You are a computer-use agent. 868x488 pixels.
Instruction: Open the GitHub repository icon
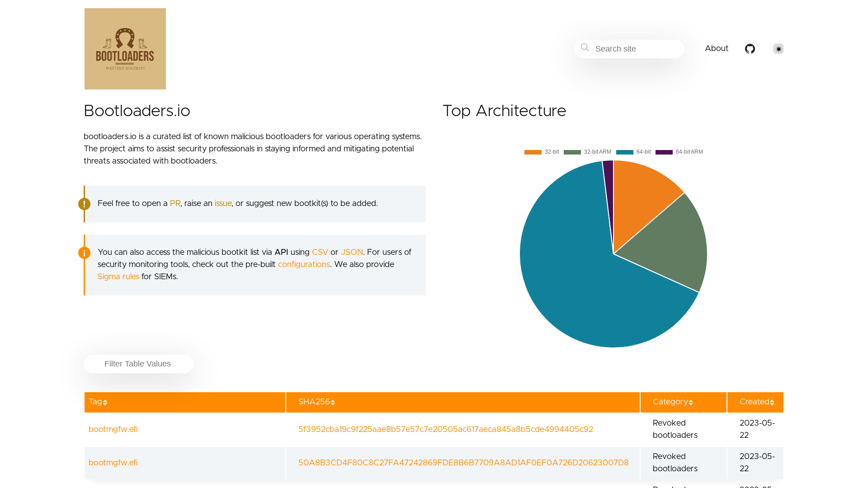[750, 49]
